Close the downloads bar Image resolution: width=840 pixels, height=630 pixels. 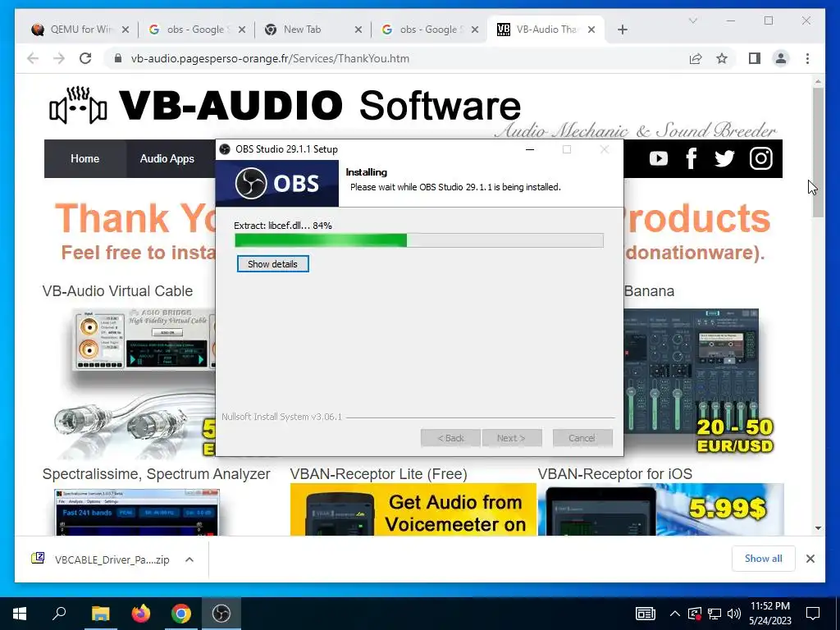click(810, 559)
